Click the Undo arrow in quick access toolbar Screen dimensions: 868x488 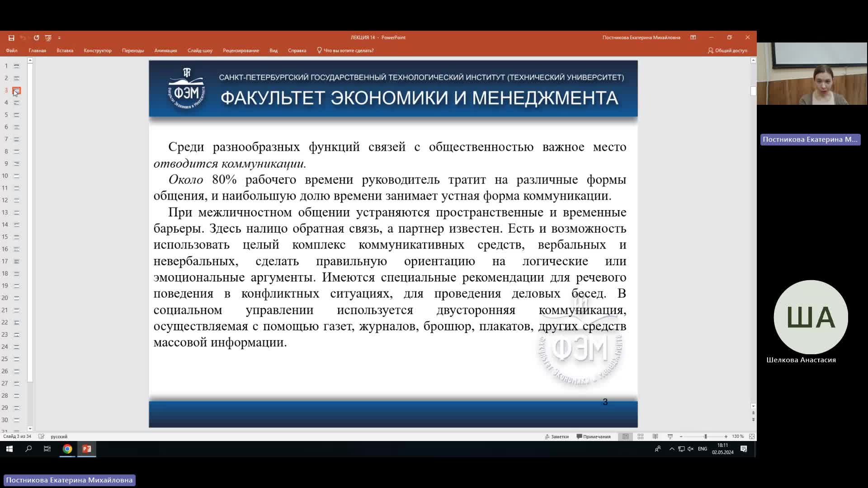(23, 38)
